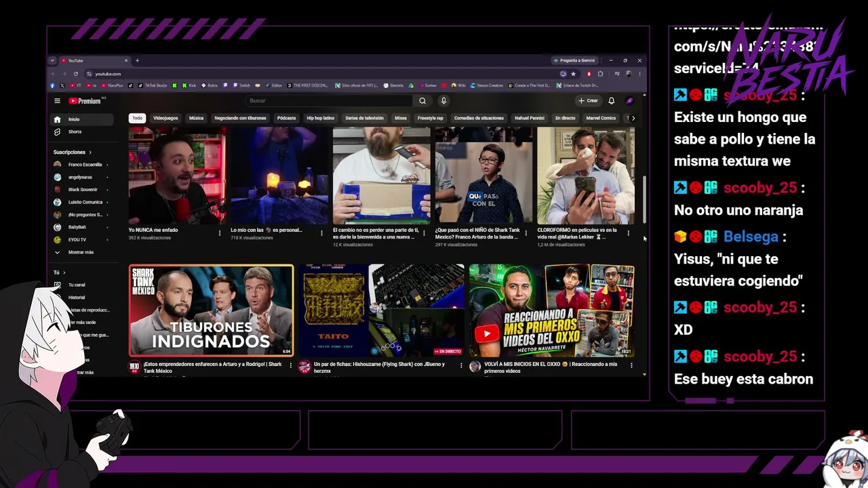Open Héctor Navarrete's channel avatar under OXXO video
This screenshot has height=488, width=868.
[475, 367]
